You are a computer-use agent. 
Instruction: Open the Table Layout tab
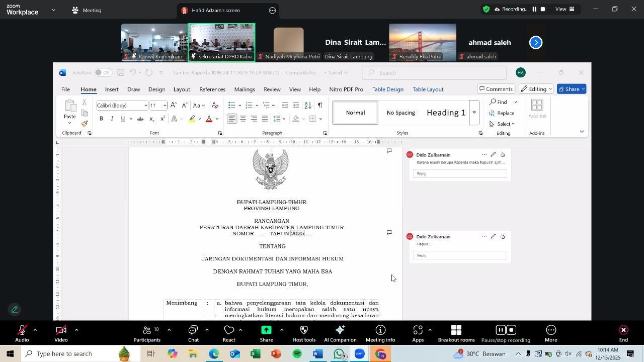[428, 89]
